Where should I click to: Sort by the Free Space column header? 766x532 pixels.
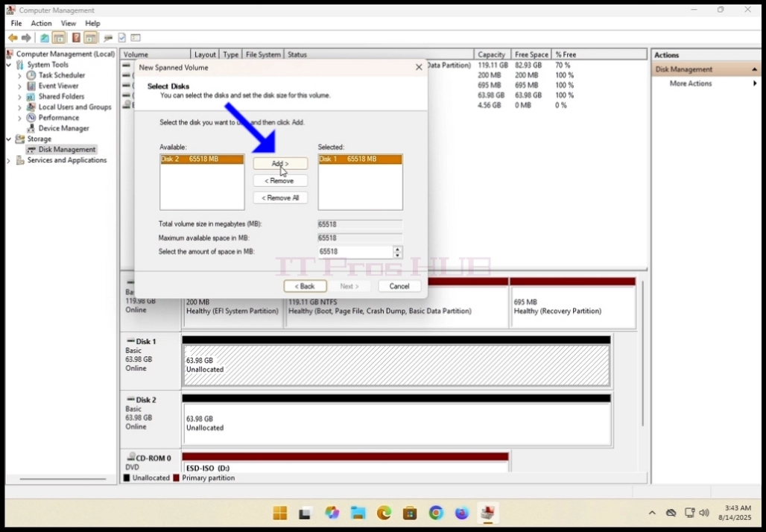(531, 54)
